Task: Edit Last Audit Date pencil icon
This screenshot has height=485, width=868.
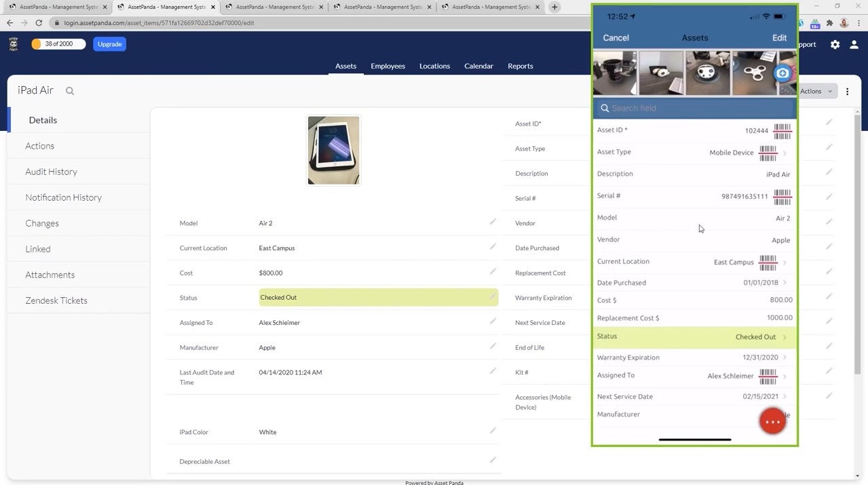Action: pos(493,371)
